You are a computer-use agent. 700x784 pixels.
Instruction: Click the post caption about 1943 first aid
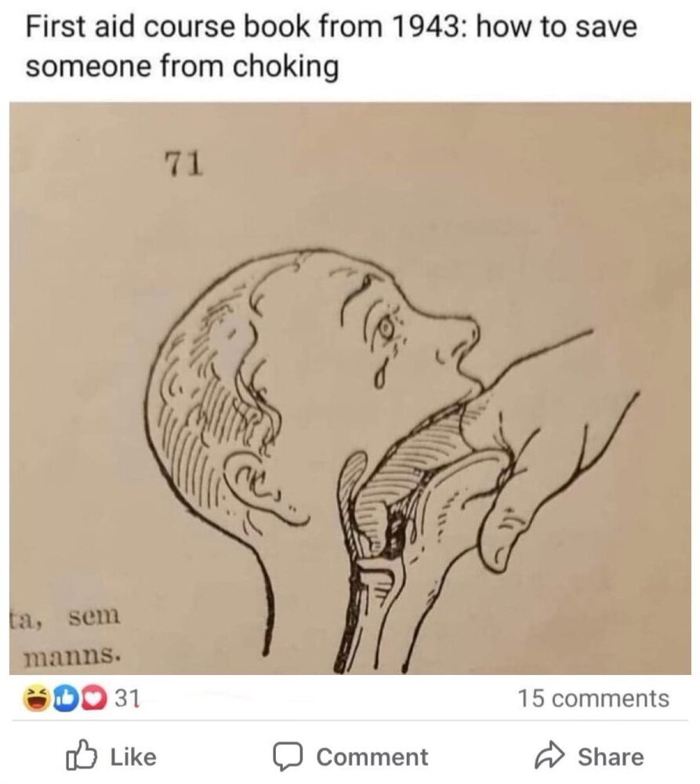[x=331, y=46]
